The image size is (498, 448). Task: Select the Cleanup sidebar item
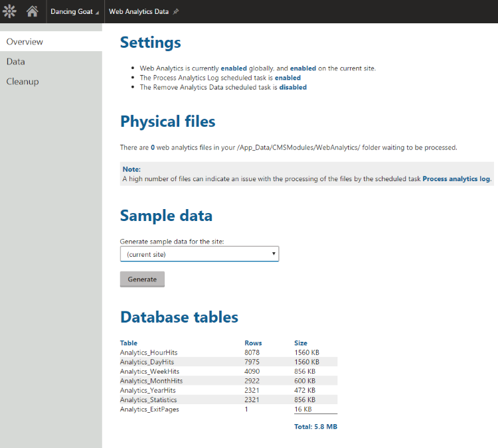point(23,82)
